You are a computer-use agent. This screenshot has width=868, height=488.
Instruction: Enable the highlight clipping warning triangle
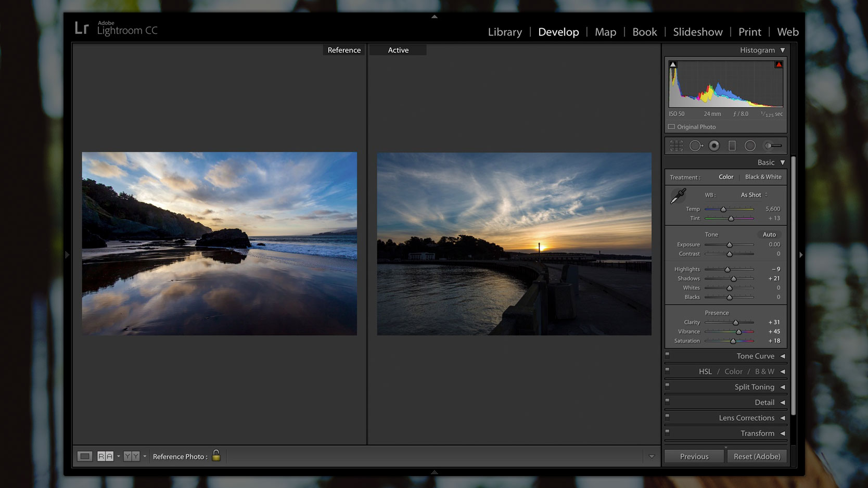click(x=778, y=64)
